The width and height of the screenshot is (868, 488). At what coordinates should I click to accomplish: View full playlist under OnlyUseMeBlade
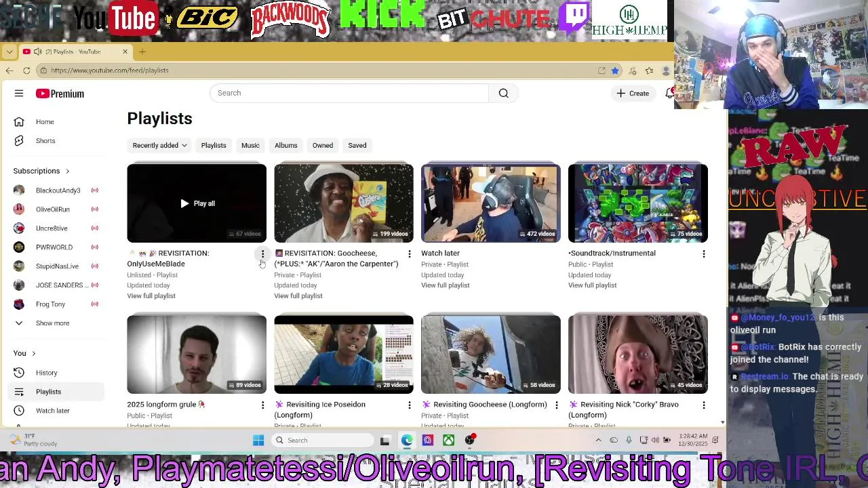(x=151, y=296)
